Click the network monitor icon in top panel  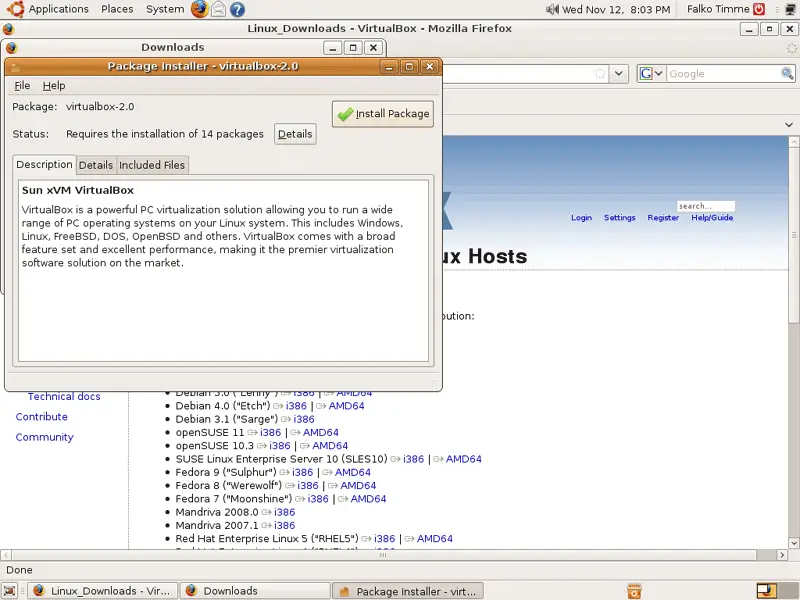pyautogui.click(x=791, y=9)
